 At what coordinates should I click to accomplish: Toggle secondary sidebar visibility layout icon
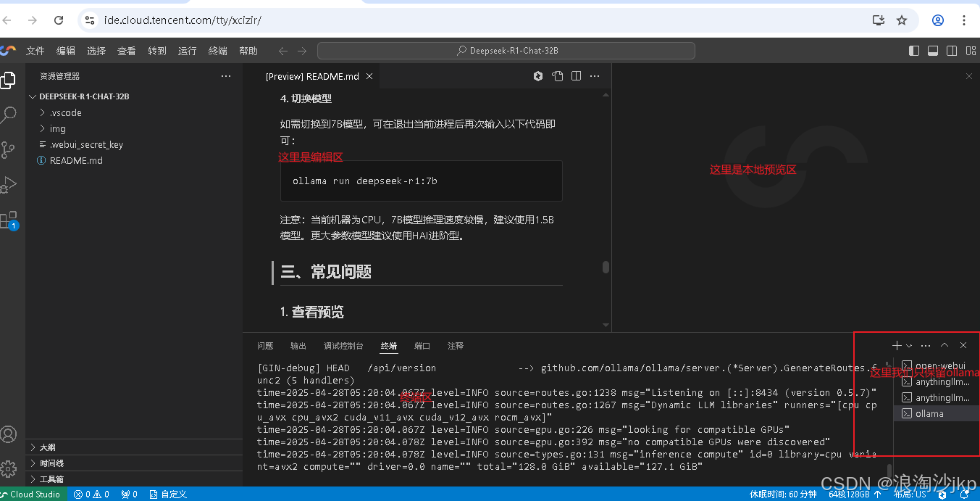(x=952, y=51)
